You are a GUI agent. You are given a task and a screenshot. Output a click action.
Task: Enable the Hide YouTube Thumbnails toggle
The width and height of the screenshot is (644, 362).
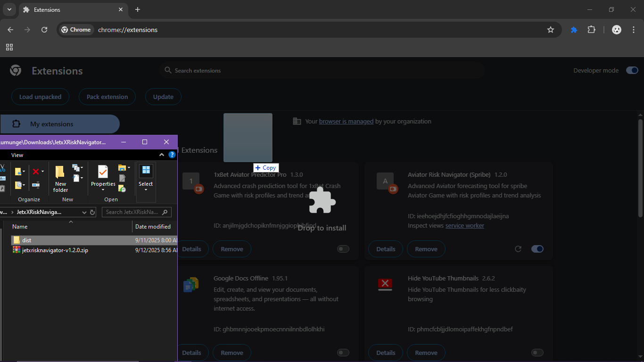point(537,353)
